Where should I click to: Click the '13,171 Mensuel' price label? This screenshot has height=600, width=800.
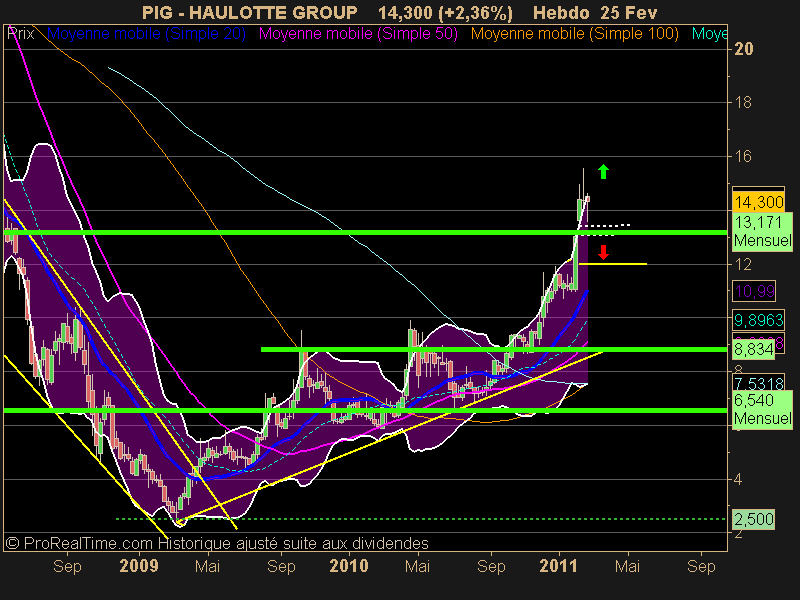click(x=762, y=231)
